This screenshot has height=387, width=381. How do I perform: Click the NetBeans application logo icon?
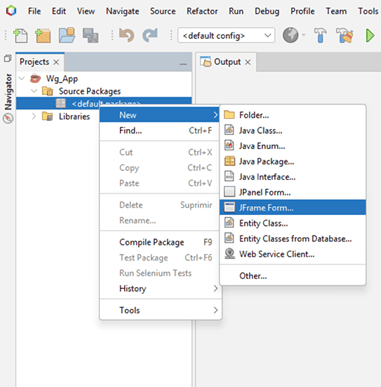(x=11, y=11)
